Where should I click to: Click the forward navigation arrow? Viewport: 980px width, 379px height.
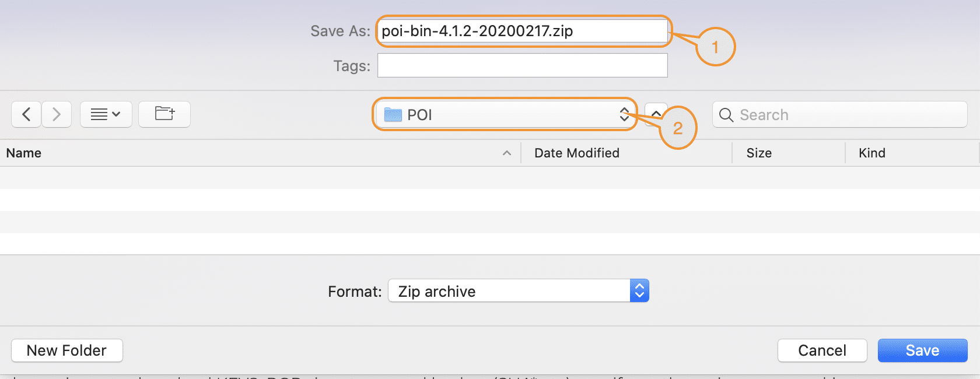56,114
